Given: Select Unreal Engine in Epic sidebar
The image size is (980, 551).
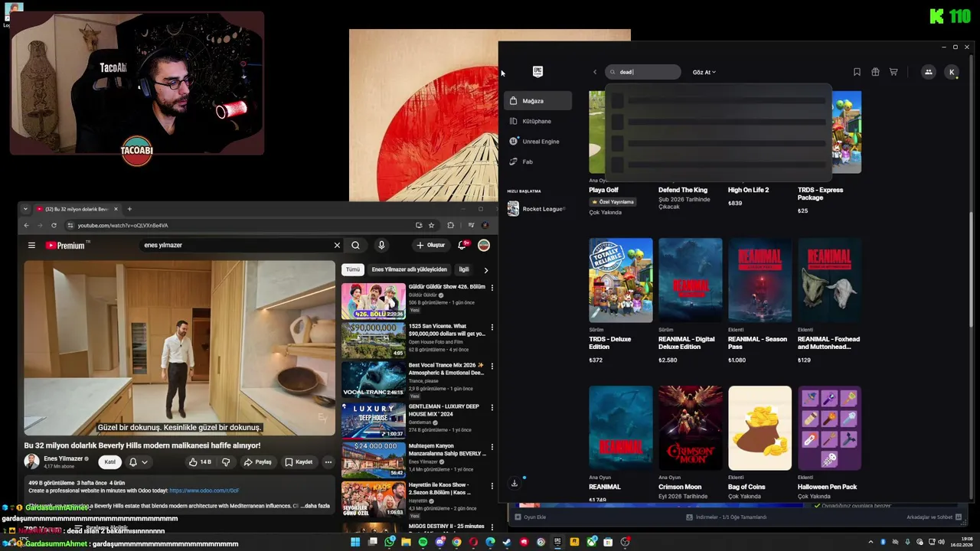Looking at the screenshot, I should 537,142.
